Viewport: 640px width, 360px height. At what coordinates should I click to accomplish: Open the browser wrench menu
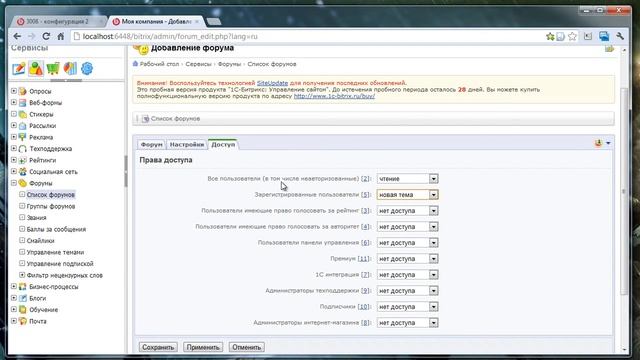620,36
